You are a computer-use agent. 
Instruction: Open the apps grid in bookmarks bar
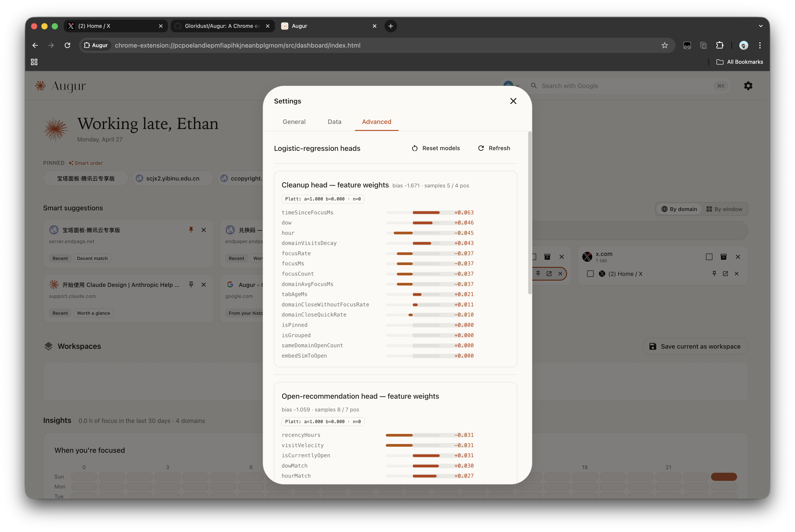34,62
